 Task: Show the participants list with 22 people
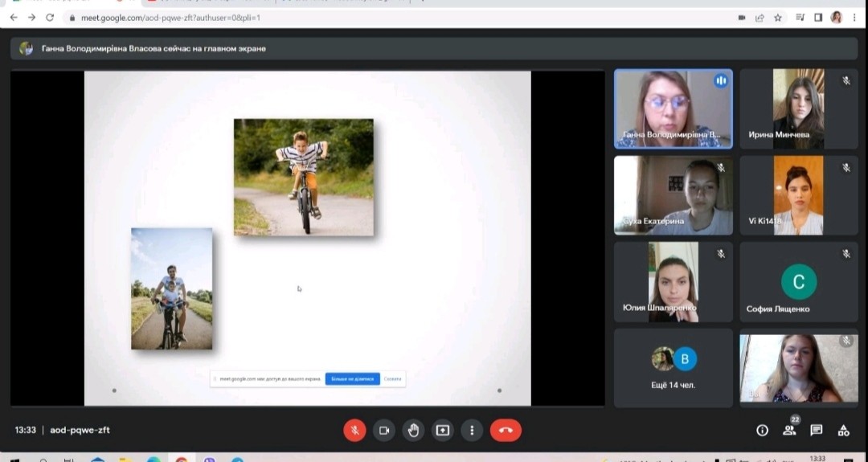tap(789, 431)
